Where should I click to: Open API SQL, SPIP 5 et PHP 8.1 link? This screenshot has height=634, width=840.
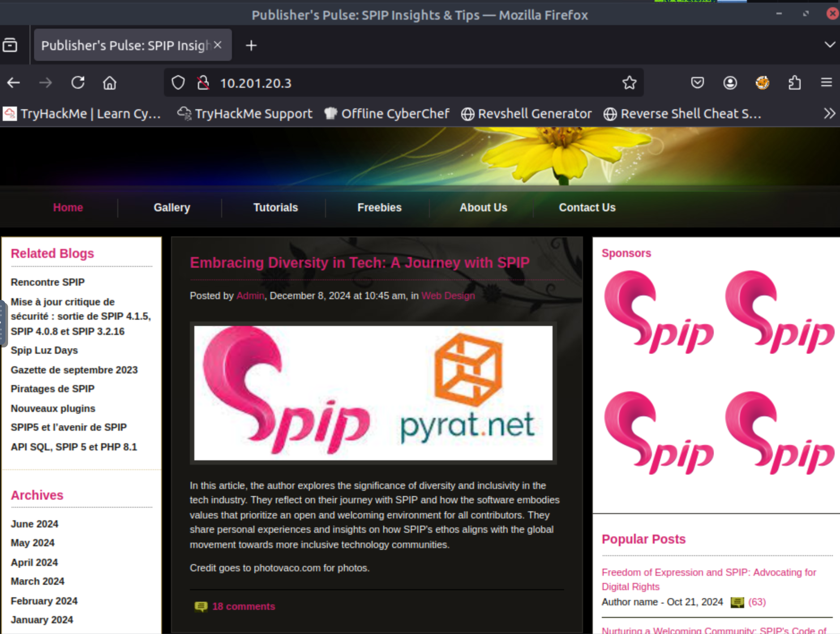(74, 447)
